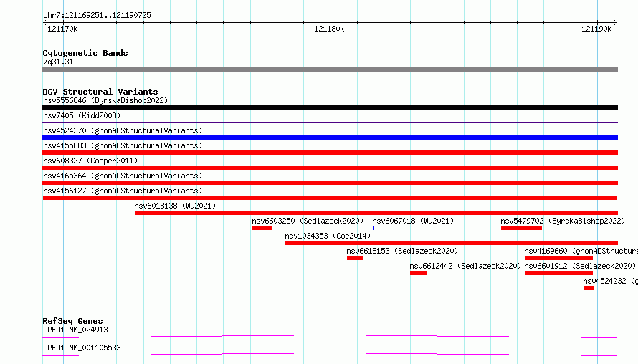The width and height of the screenshot is (638, 364).
Task: Click the chr7:121169251..121190725 region label
Action: [97, 15]
